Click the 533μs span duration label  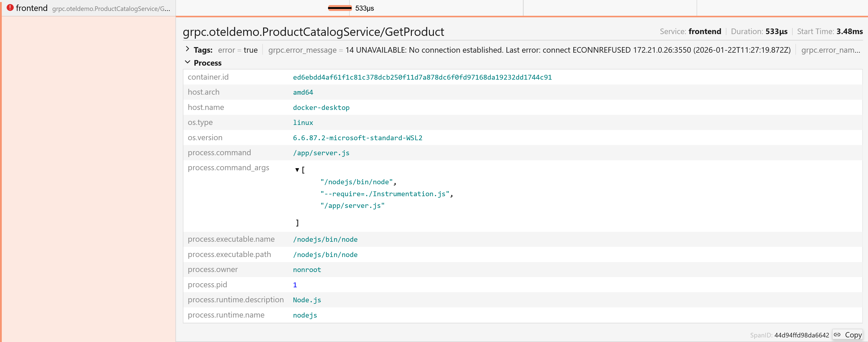[x=364, y=8]
